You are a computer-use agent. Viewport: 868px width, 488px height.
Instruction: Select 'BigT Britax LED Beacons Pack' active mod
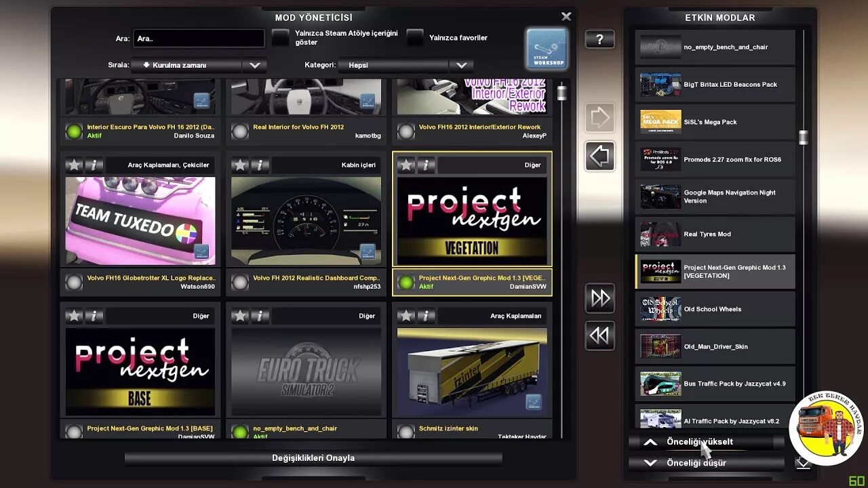click(715, 85)
